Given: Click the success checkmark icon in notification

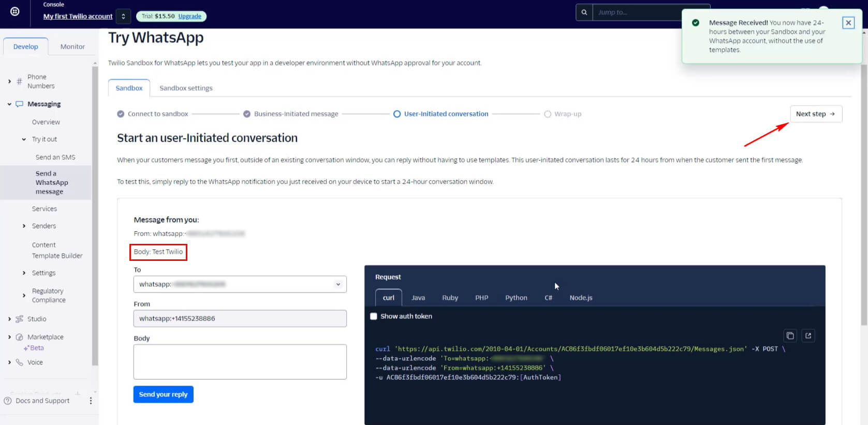Looking at the screenshot, I should pos(696,23).
